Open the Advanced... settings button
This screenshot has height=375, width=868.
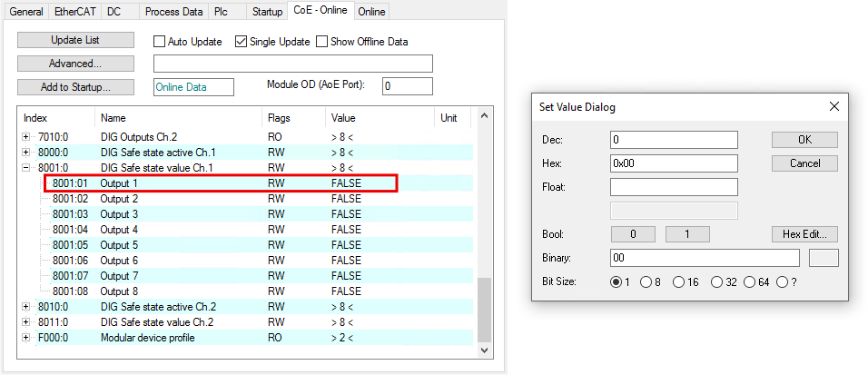[x=76, y=64]
